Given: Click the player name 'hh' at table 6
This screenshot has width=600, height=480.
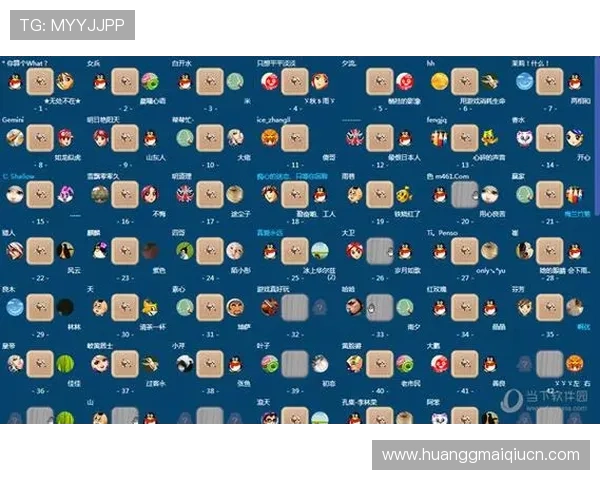Looking at the screenshot, I should point(430,63).
